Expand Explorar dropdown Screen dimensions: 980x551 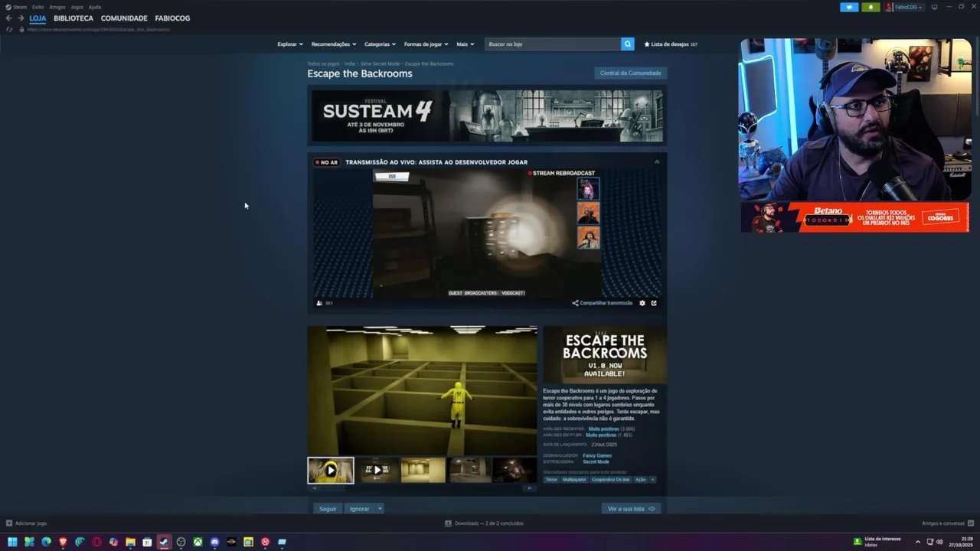[290, 44]
